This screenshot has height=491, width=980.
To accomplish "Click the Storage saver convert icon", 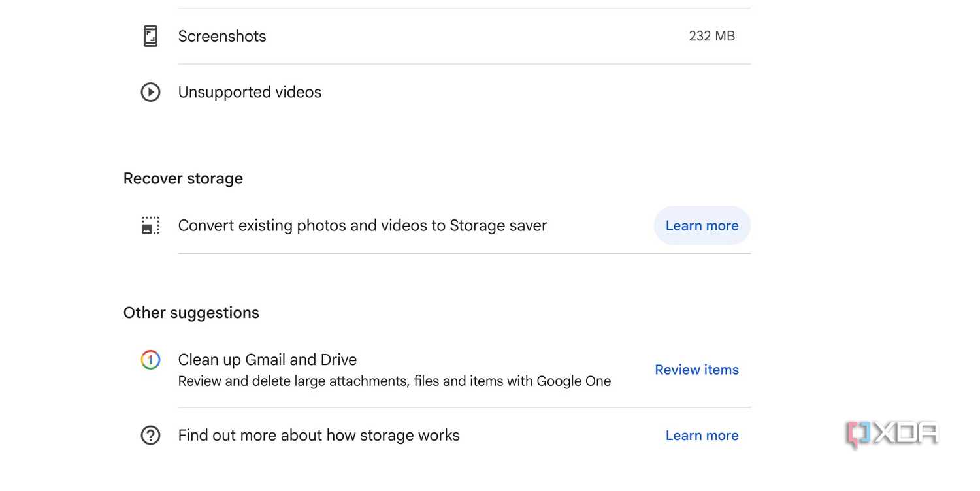I will point(150,226).
